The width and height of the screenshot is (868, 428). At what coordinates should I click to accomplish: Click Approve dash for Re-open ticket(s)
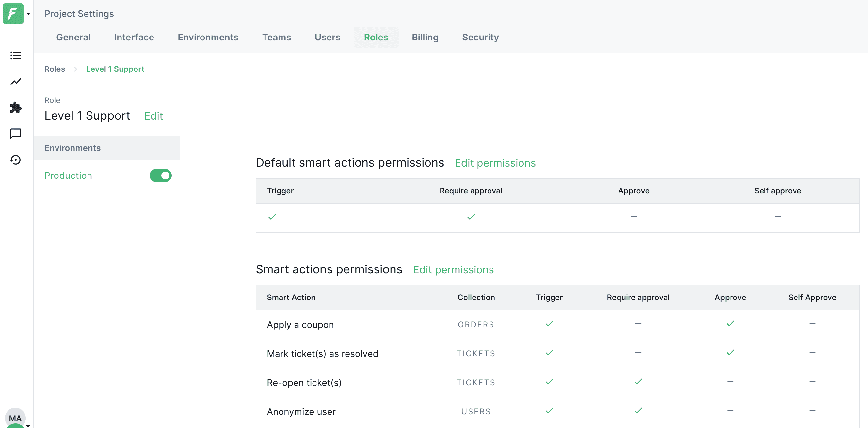tap(731, 382)
